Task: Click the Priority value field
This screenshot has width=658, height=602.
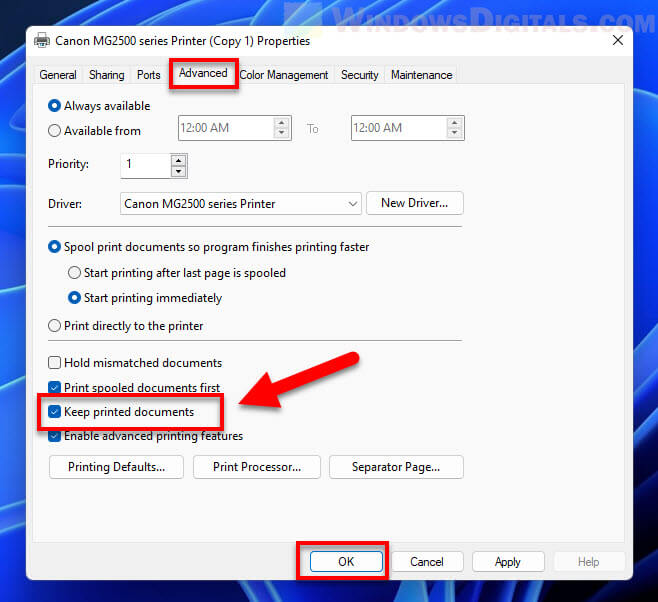Action: coord(146,166)
